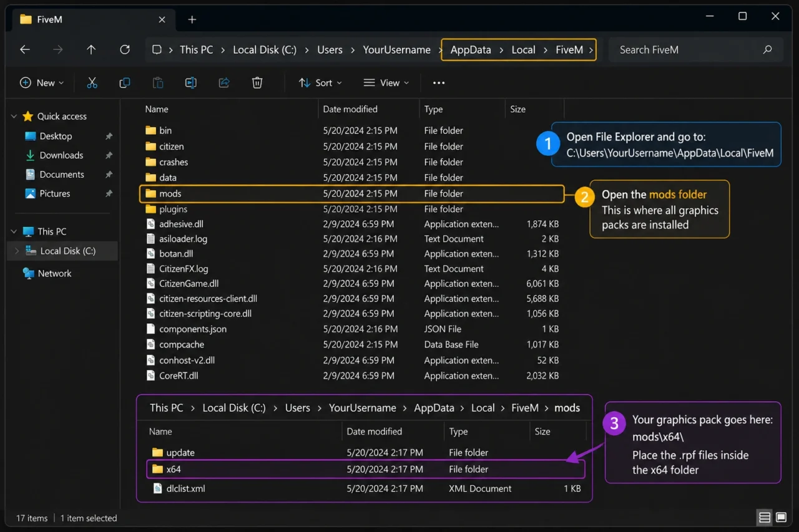The image size is (799, 532).
Task: Open Pictures in the sidebar
Action: coord(55,193)
